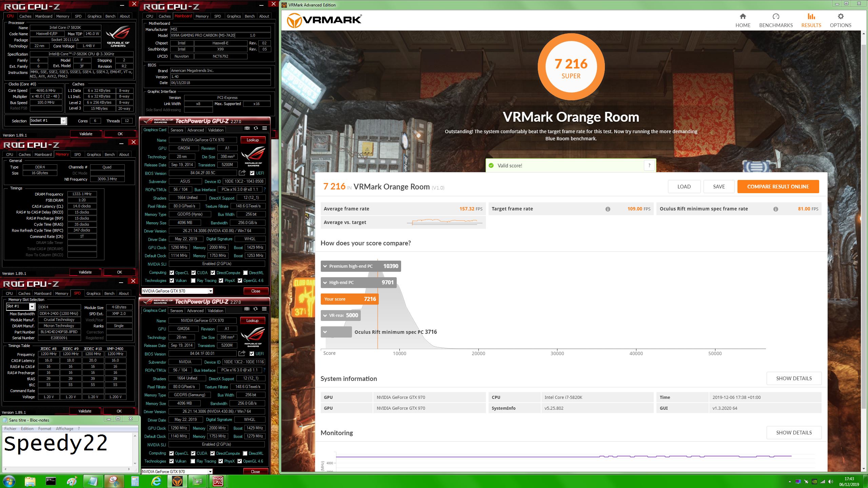
Task: Toggle Vulkan checkbox in lower GPU-Z
Action: click(x=172, y=461)
